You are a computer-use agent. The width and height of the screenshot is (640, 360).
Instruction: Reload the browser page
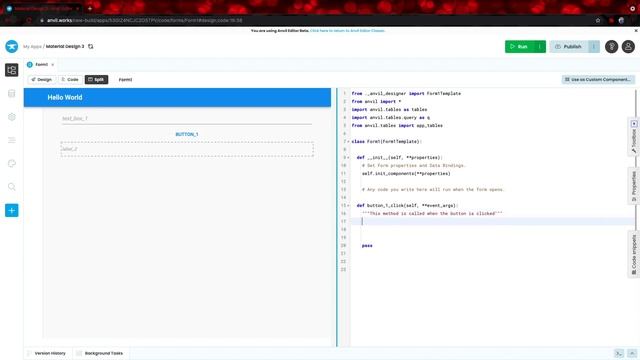pos(29,20)
